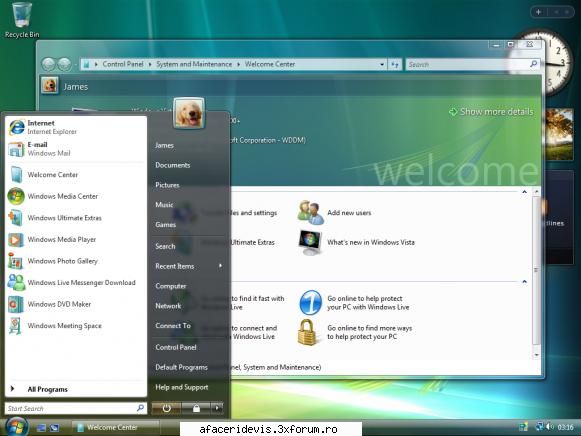Click the switch windows quick launch icon
Screen dimensions: 581x436
pyautogui.click(x=55, y=428)
